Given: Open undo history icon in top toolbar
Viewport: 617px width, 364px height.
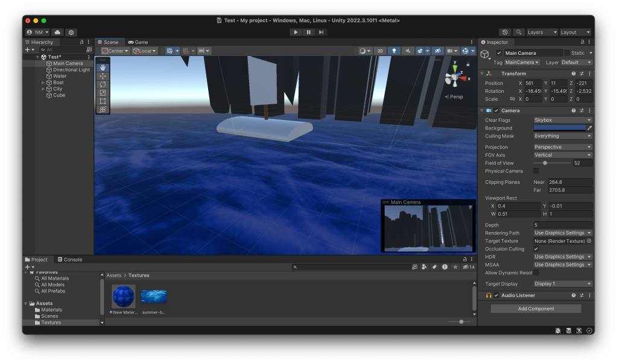Looking at the screenshot, I should pos(505,32).
